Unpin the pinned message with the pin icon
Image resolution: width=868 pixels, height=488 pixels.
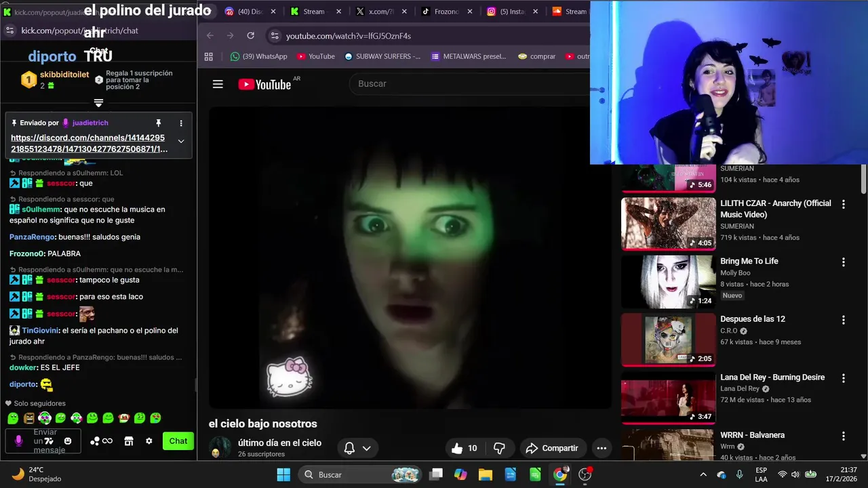[x=158, y=123]
